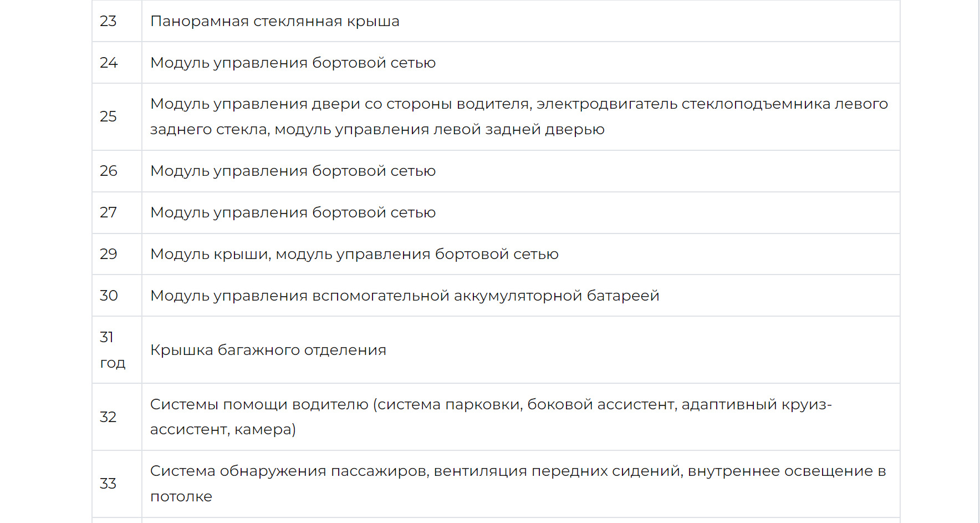Viewport: 980px width, 523px height.
Task: Click the text 'Панорамная стеклянная крыша'
Action: click(275, 21)
